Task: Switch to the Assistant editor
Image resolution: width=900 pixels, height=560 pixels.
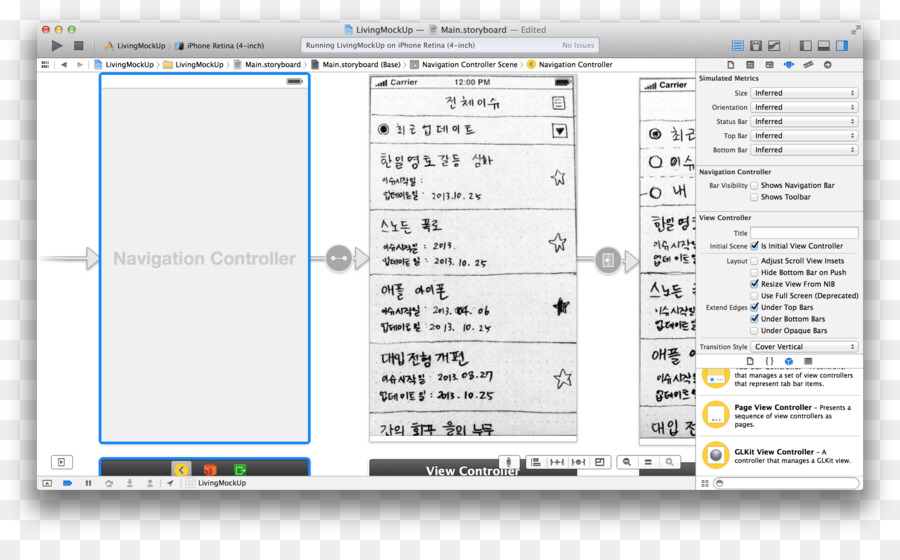Action: [756, 46]
